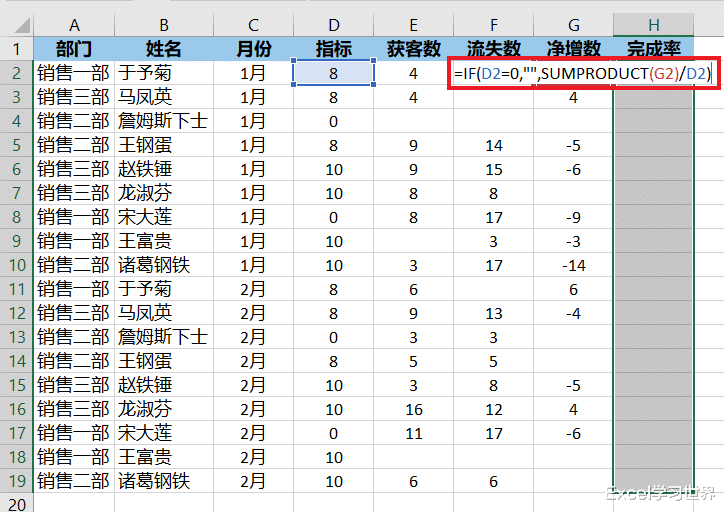Click 获客数 value 11 in row 17
Viewport: 724px width, 512px height.
(413, 433)
